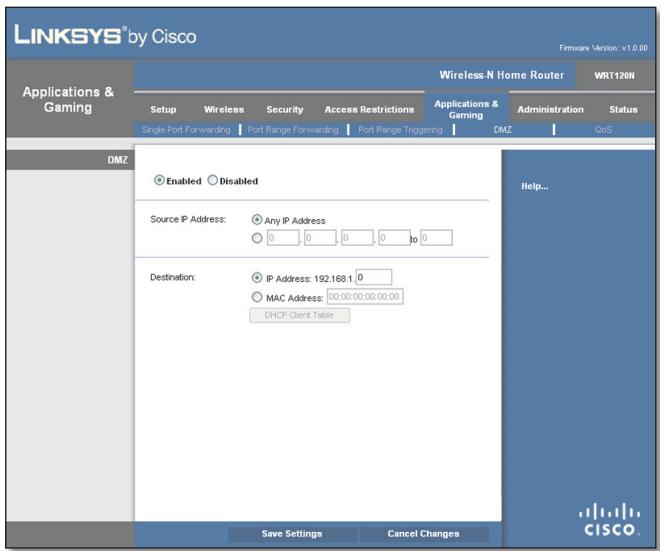The width and height of the screenshot is (660, 551).
Task: Open the Applications & Gaming tab
Action: point(466,109)
